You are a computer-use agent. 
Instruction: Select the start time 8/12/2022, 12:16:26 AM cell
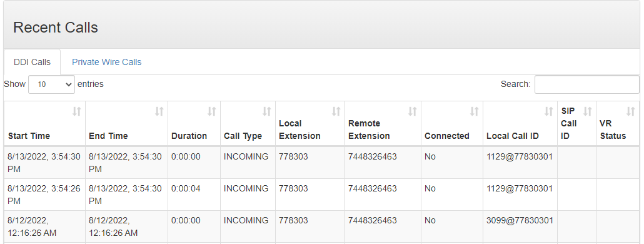[x=44, y=226]
